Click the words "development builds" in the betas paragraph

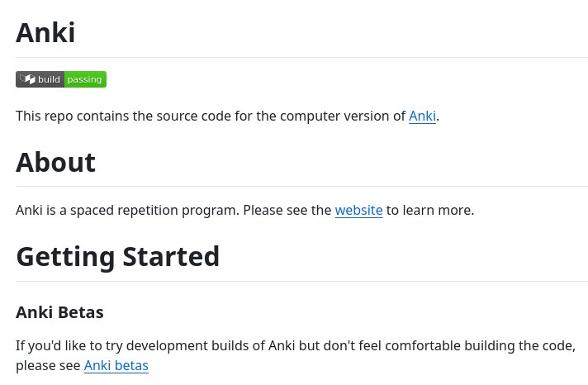point(198,345)
